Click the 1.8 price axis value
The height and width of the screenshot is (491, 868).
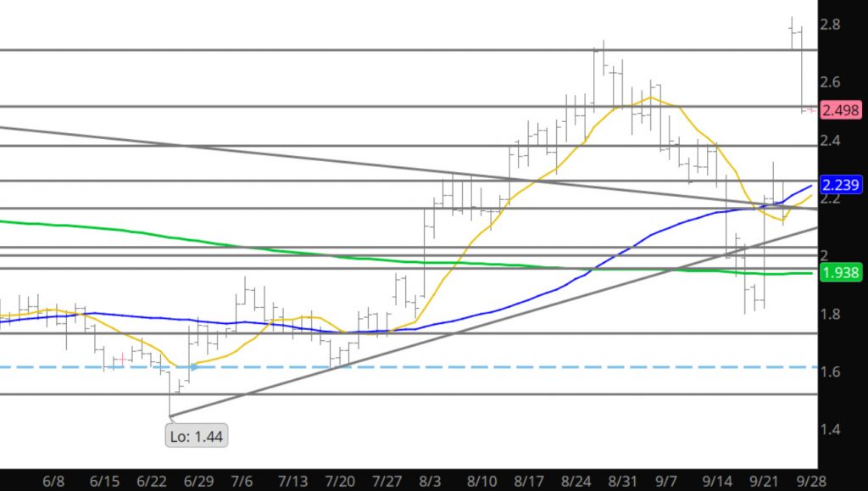pyautogui.click(x=831, y=314)
